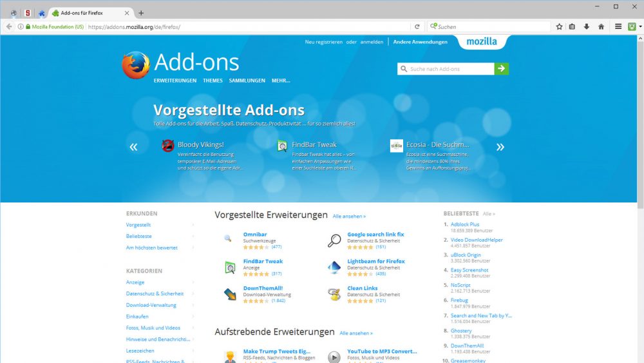The image size is (644, 363).
Task: Show previous featured add-ons with left chevron
Action: 133,147
